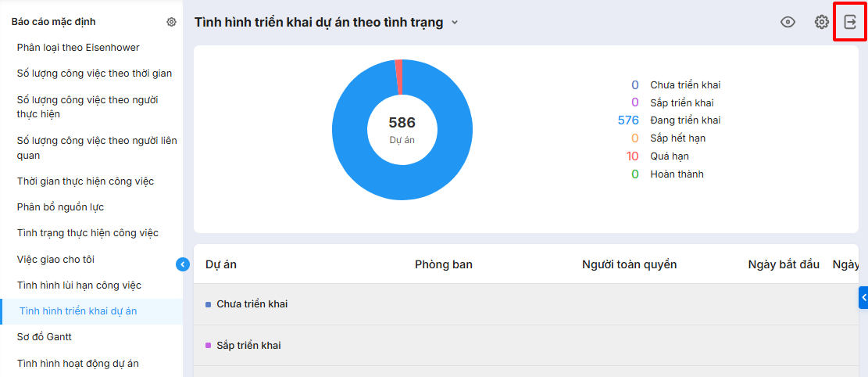Expand the right side panel arrow
868x377 pixels.
(863, 297)
